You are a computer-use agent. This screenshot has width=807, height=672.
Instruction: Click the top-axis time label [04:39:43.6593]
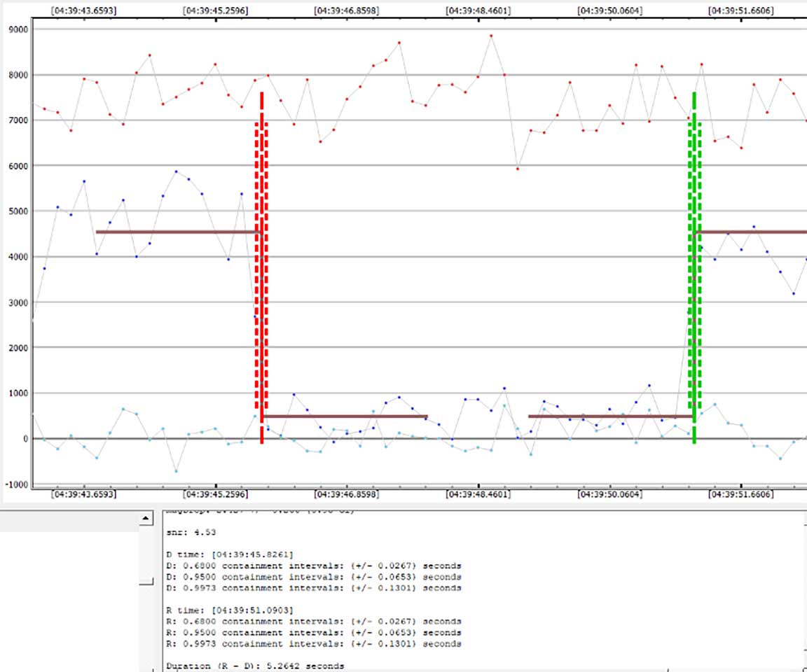point(84,10)
